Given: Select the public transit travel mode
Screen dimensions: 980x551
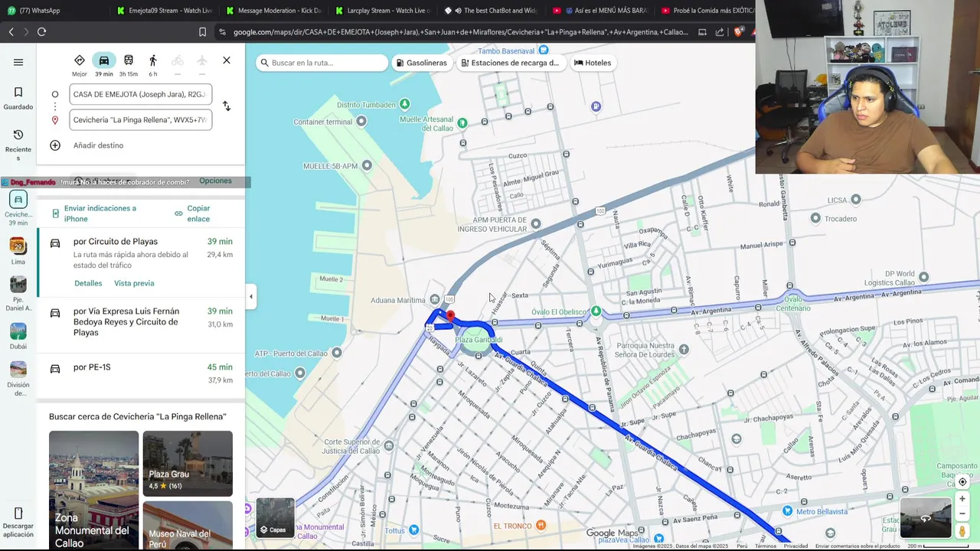Looking at the screenshot, I should pos(129,60).
